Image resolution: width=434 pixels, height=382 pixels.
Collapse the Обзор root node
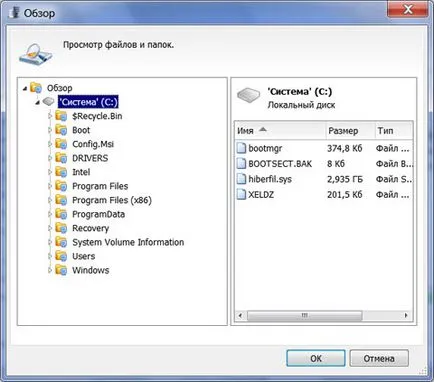pyautogui.click(x=25, y=89)
